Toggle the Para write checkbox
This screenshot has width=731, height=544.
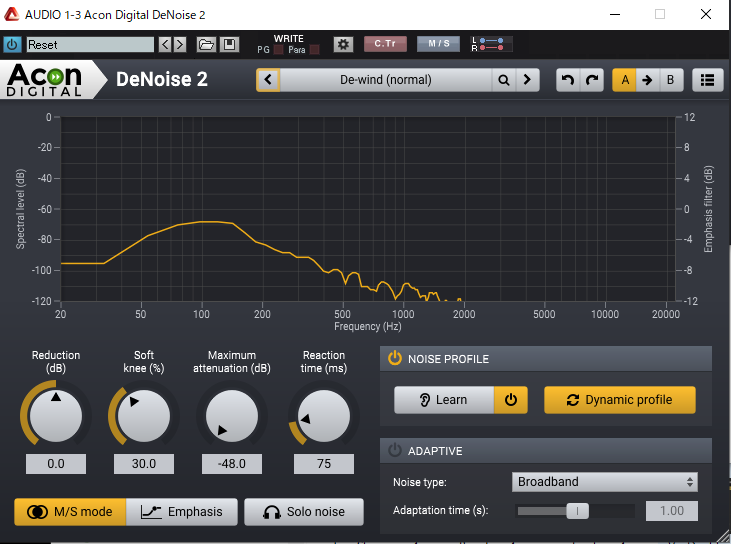click(315, 50)
